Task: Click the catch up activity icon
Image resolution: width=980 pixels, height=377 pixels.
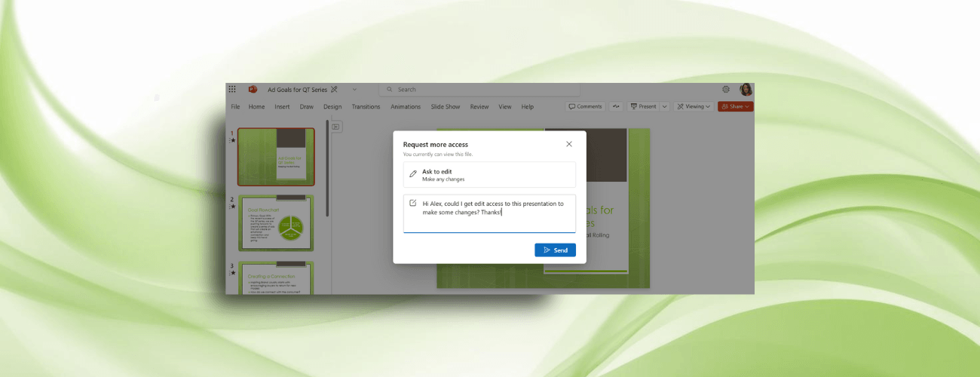Action: click(x=616, y=106)
